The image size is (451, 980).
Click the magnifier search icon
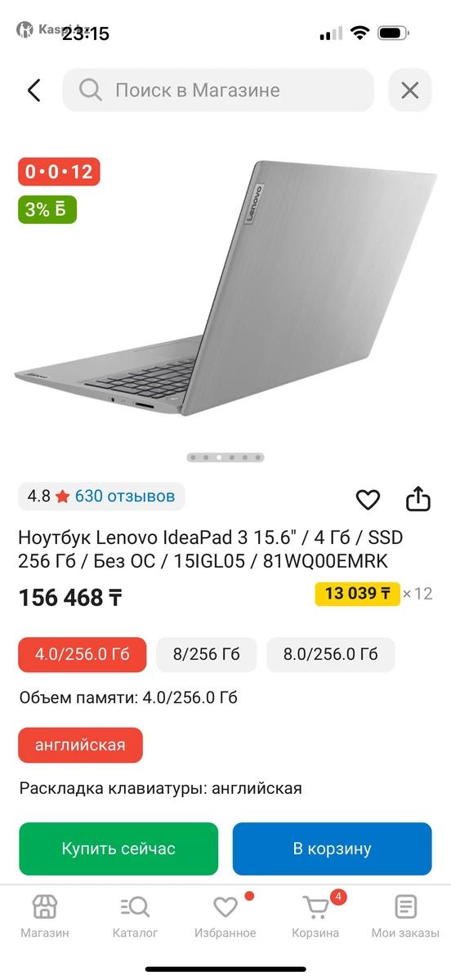pos(91,90)
